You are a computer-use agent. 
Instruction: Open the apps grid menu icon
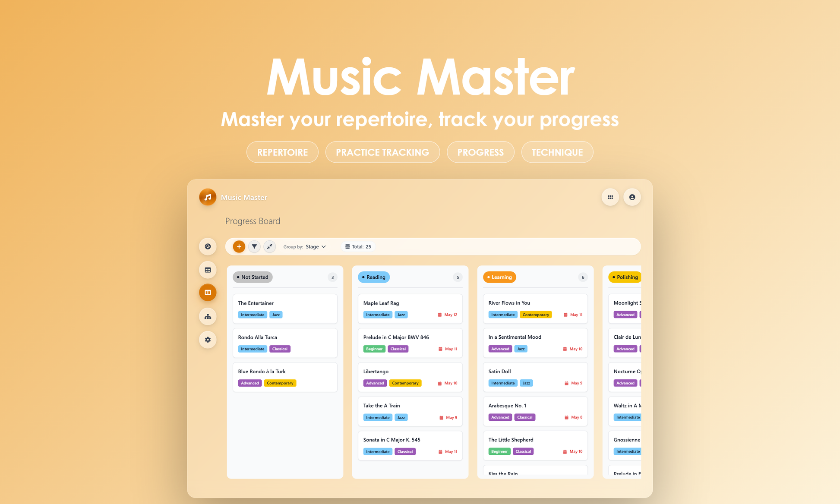tap(610, 197)
